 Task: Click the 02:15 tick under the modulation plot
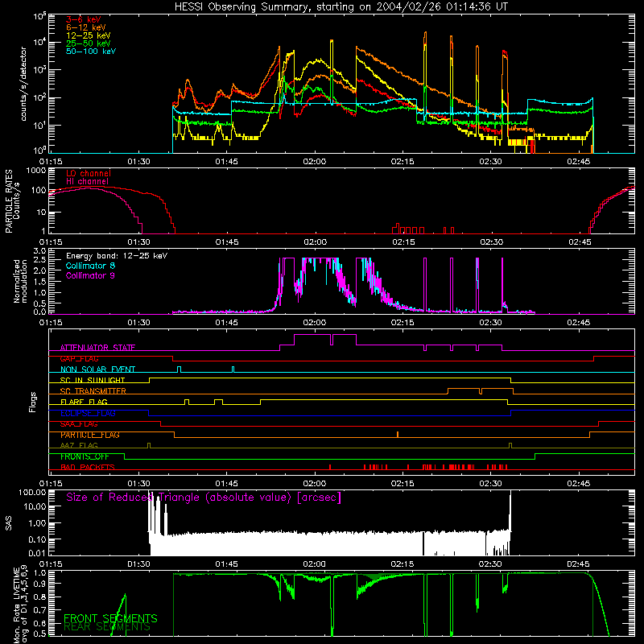tap(402, 323)
